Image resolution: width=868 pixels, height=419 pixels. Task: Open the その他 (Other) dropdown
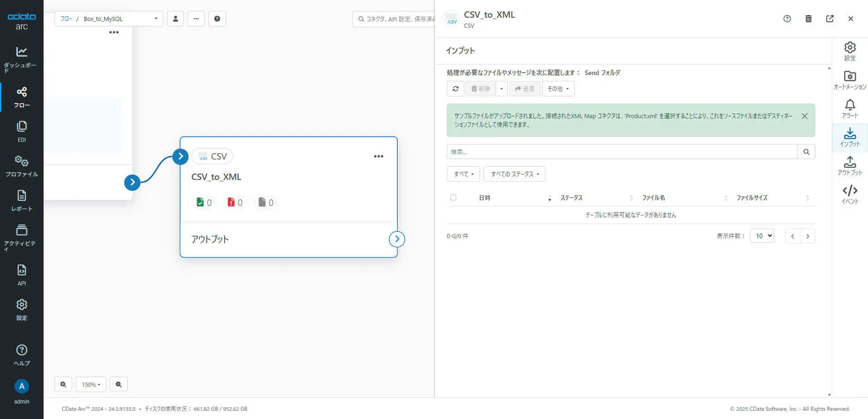click(558, 89)
